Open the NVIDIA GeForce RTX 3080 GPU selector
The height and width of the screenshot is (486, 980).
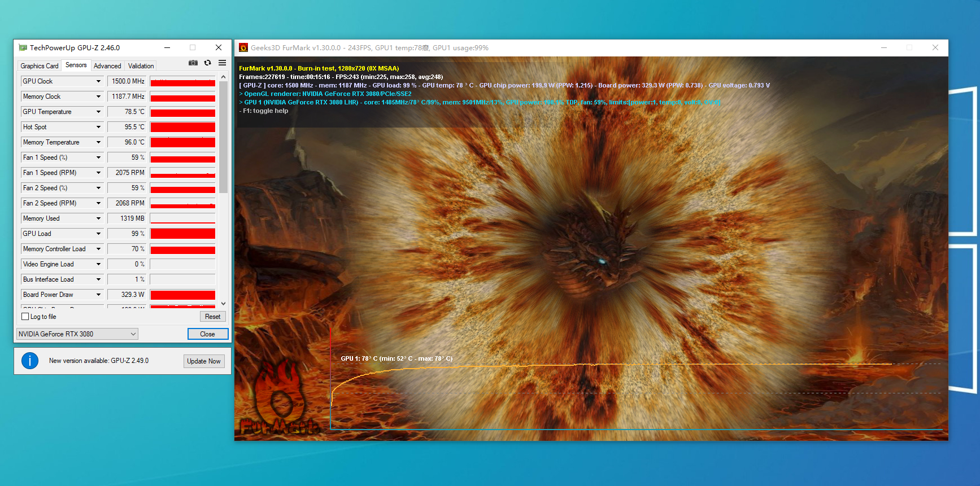coord(77,334)
